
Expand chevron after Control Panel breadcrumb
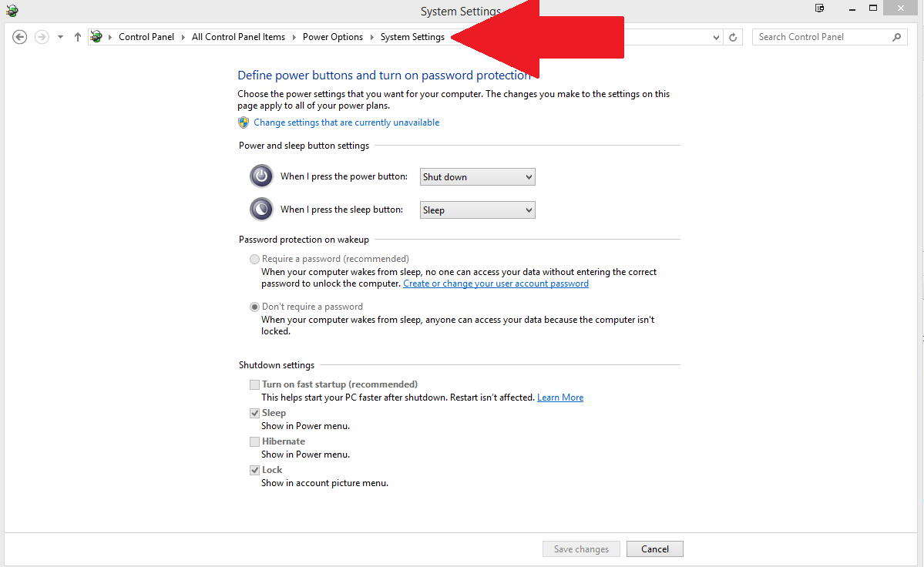tap(183, 37)
